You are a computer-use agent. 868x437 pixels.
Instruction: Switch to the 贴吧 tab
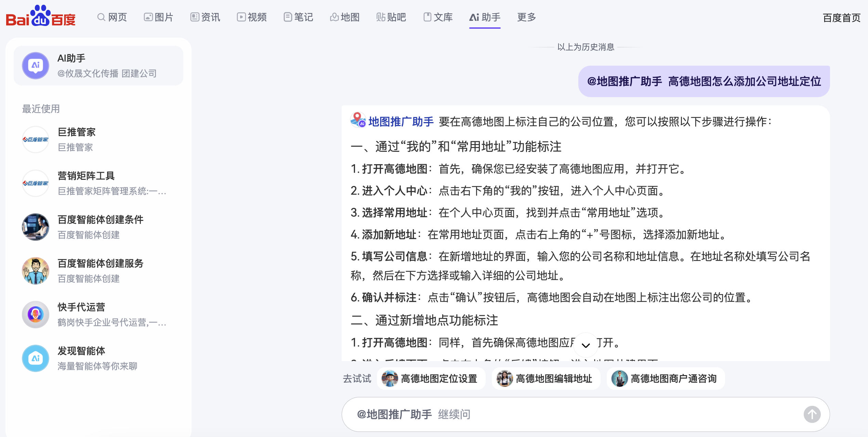391,17
